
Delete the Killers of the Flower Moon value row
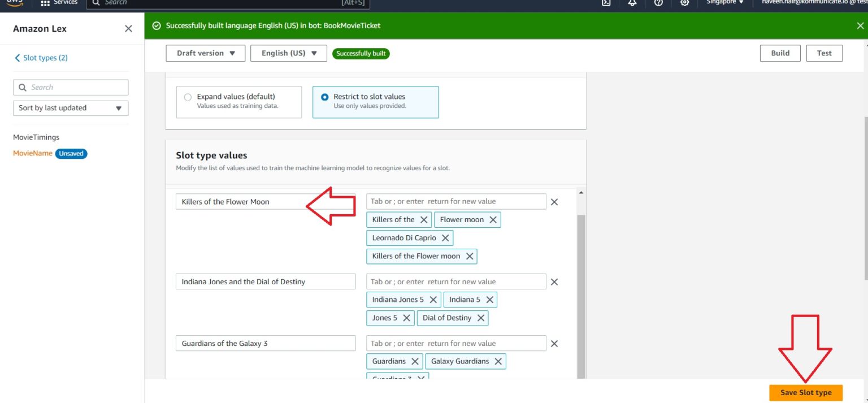(554, 202)
